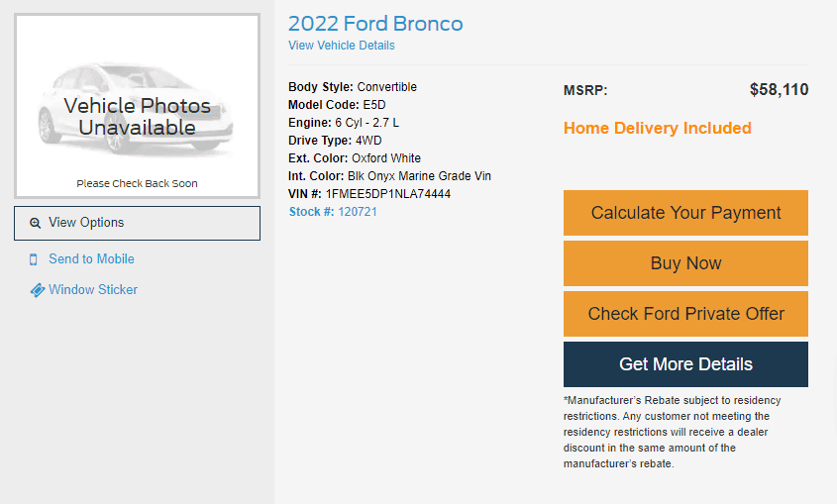Open the View Options button
837x504 pixels.
(137, 223)
